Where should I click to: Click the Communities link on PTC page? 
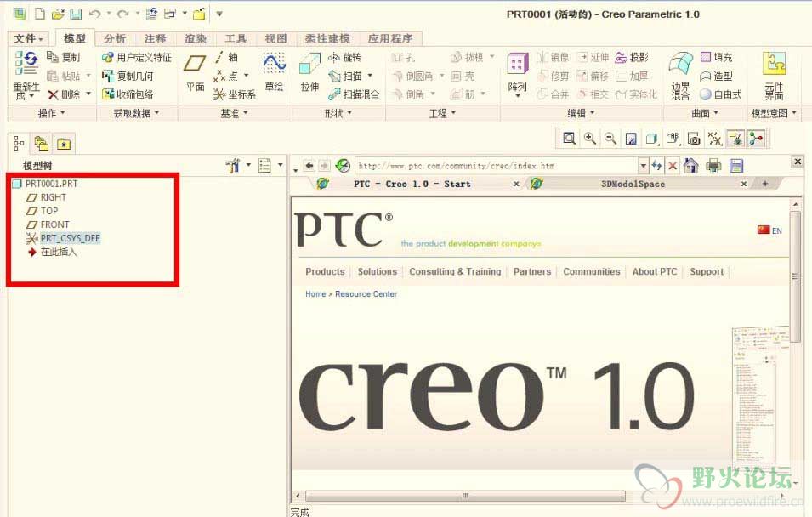tap(592, 271)
